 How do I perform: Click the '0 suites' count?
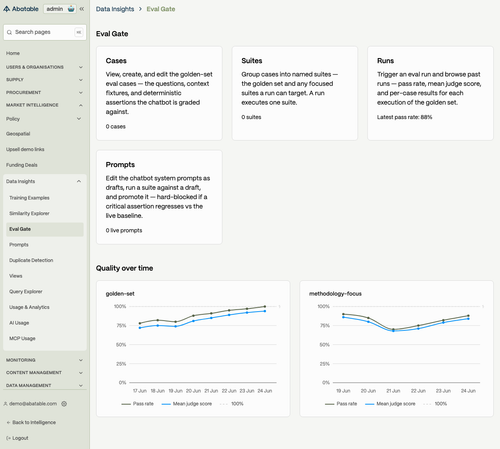tap(251, 117)
